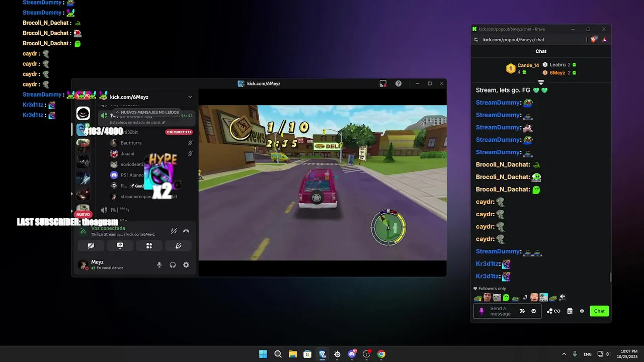Open the clock and date flyout
Screen dimensions: 644x362
click(626, 354)
